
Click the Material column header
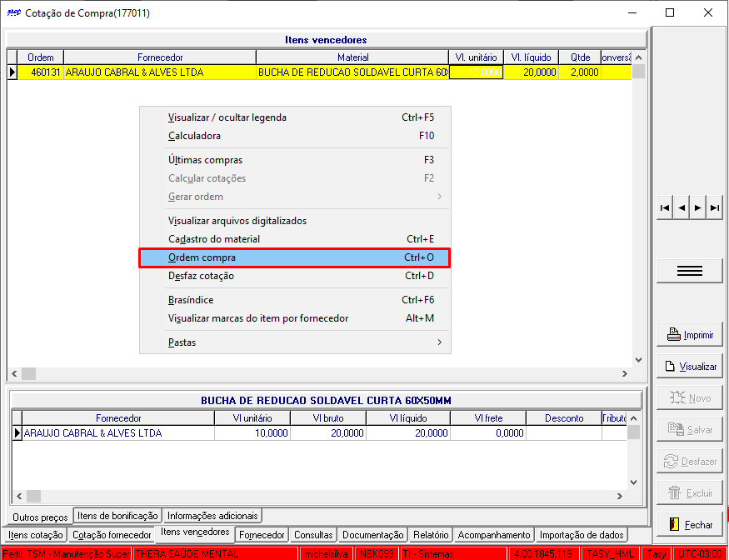coord(353,57)
